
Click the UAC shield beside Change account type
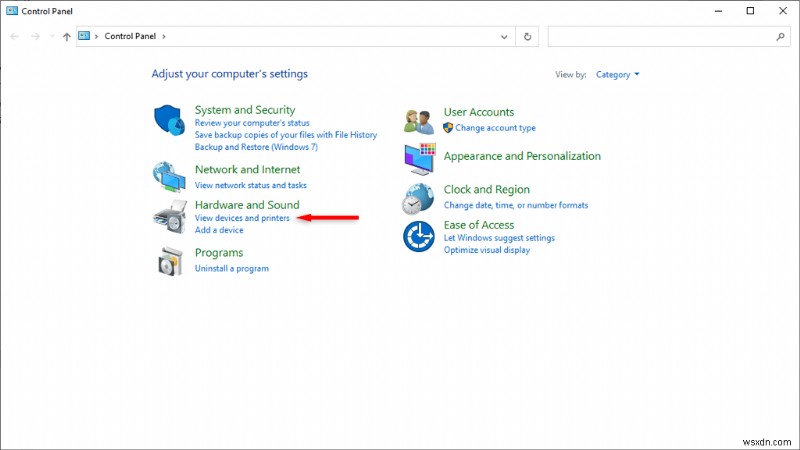[x=448, y=128]
